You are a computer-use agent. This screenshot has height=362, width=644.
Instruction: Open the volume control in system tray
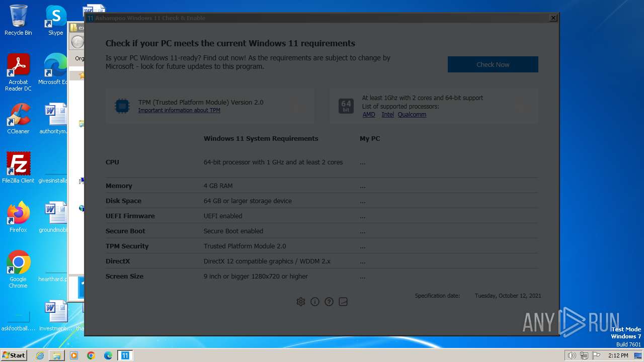pyautogui.click(x=572, y=355)
